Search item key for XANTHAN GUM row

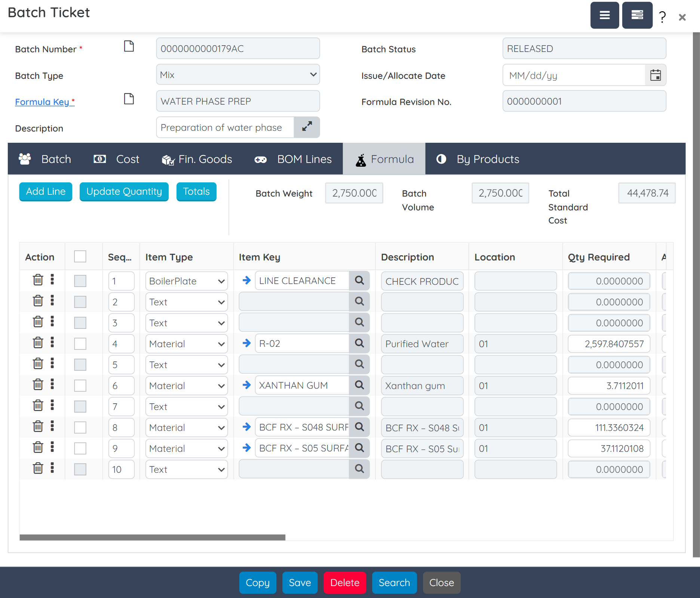(x=359, y=385)
